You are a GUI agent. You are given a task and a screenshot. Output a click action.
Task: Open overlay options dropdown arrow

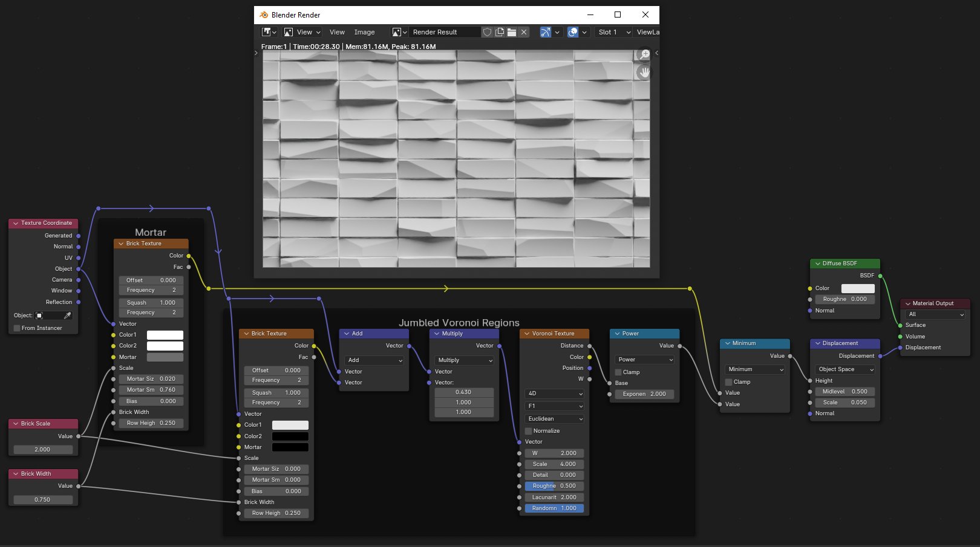tap(584, 32)
